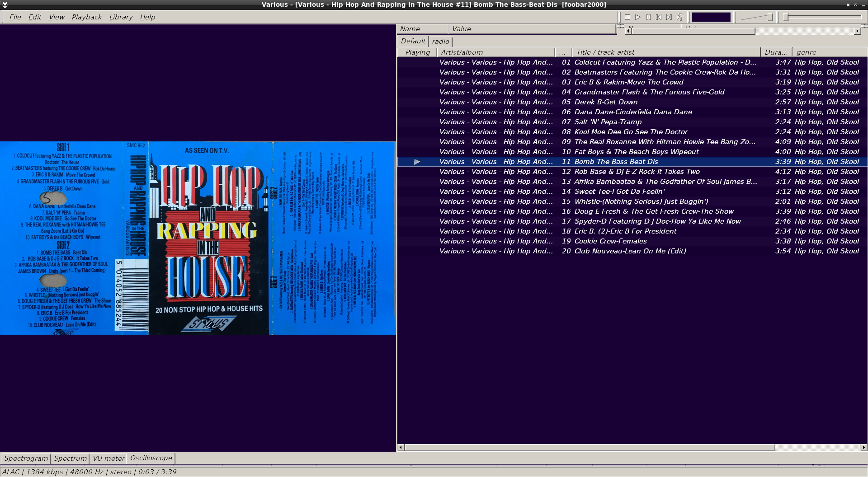868x477 pixels.
Task: Open the Edit menu
Action: (x=35, y=17)
